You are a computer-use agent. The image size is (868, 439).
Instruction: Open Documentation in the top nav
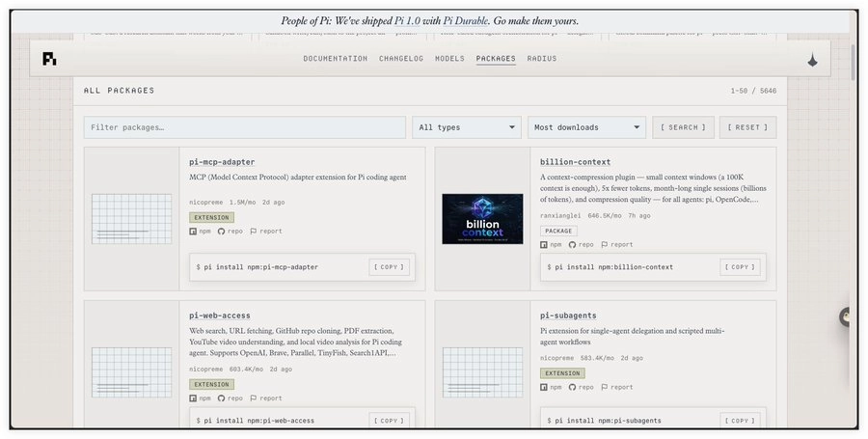coord(335,59)
